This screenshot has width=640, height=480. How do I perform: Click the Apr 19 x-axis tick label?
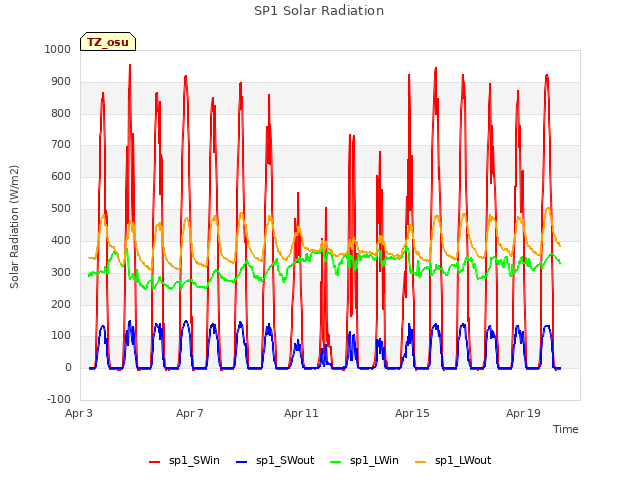pyautogui.click(x=523, y=413)
